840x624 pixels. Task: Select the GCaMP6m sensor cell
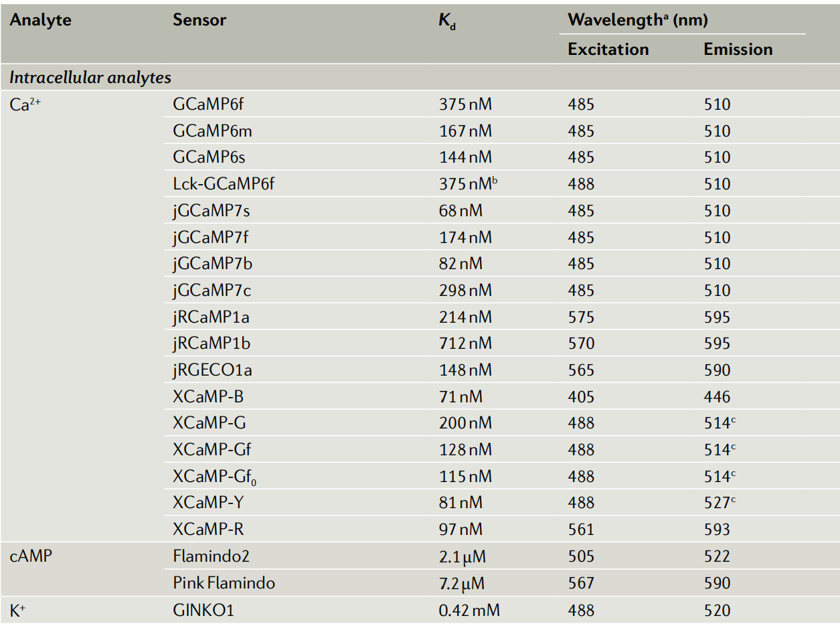pyautogui.click(x=212, y=131)
